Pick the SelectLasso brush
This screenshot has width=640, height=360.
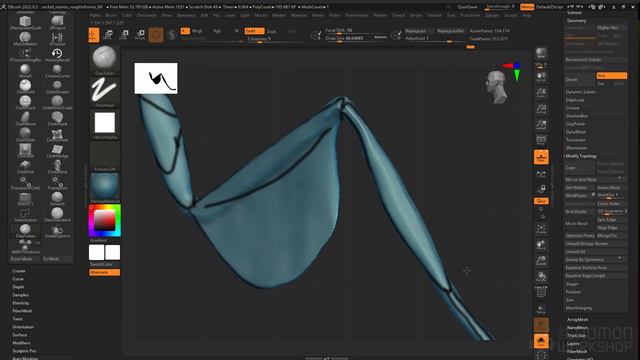[25, 215]
